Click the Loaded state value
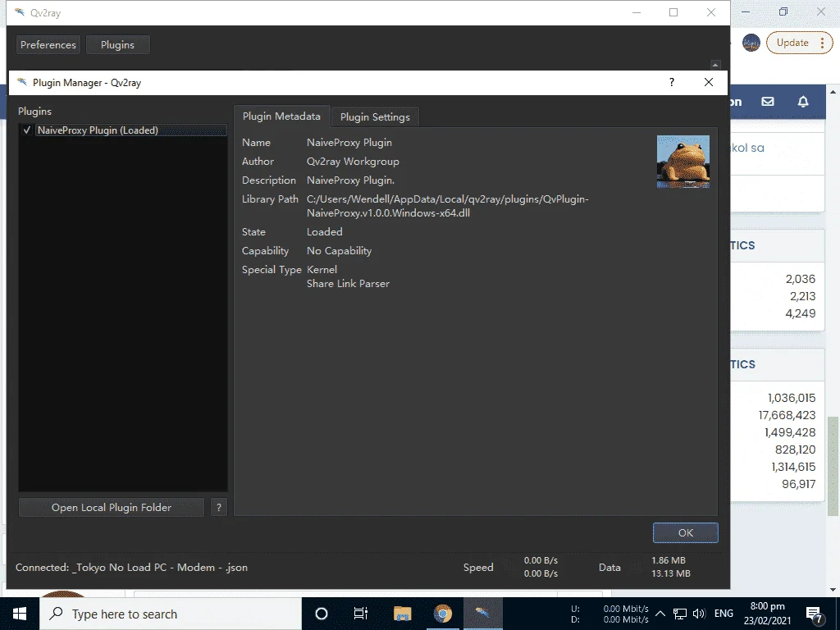Screen dimensions: 840x630 click(324, 232)
